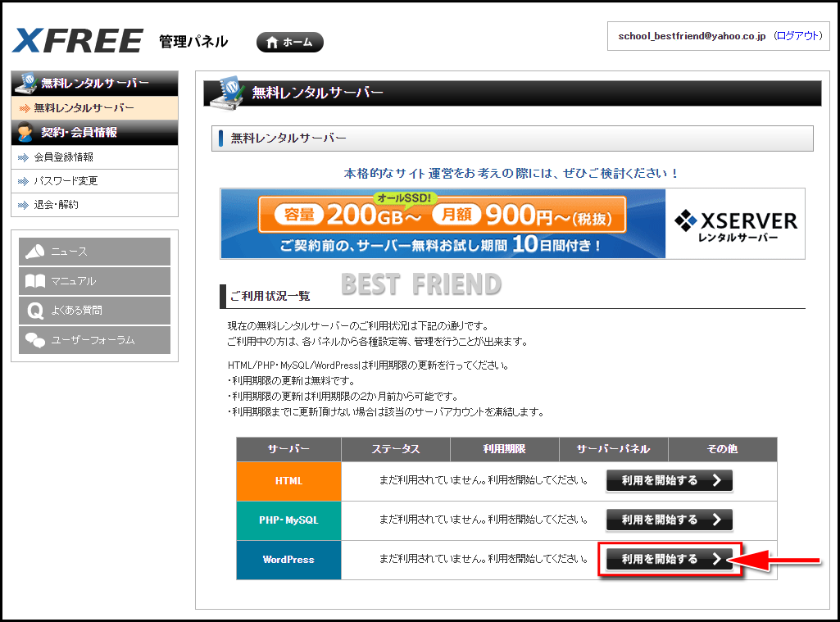
Task: Click the HTML row status message
Action: pos(484,480)
